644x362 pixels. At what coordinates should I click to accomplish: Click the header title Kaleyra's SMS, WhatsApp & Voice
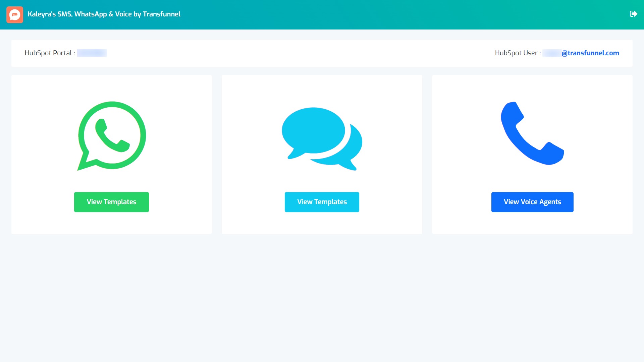[104, 14]
